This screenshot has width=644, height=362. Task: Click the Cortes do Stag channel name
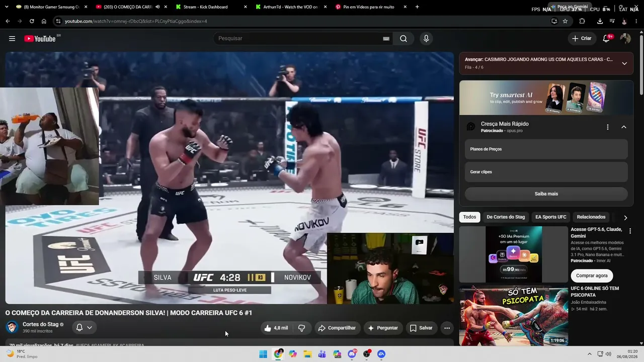[40, 324]
